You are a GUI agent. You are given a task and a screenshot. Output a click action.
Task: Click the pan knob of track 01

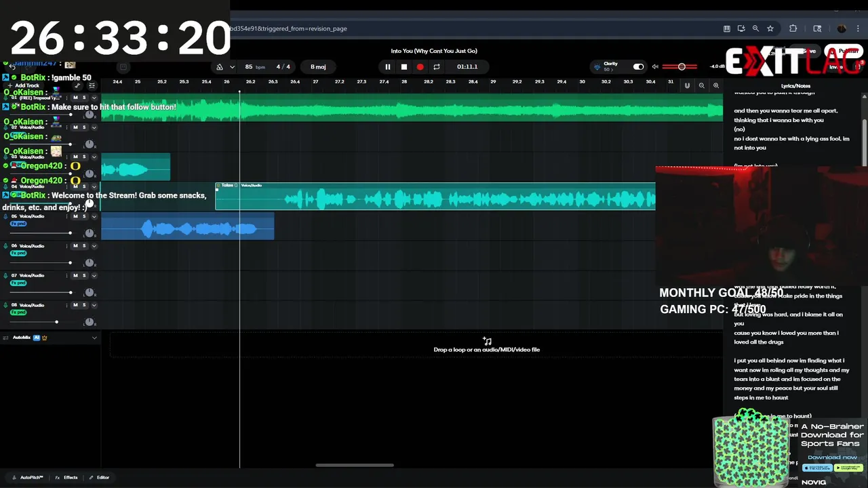pos(89,115)
